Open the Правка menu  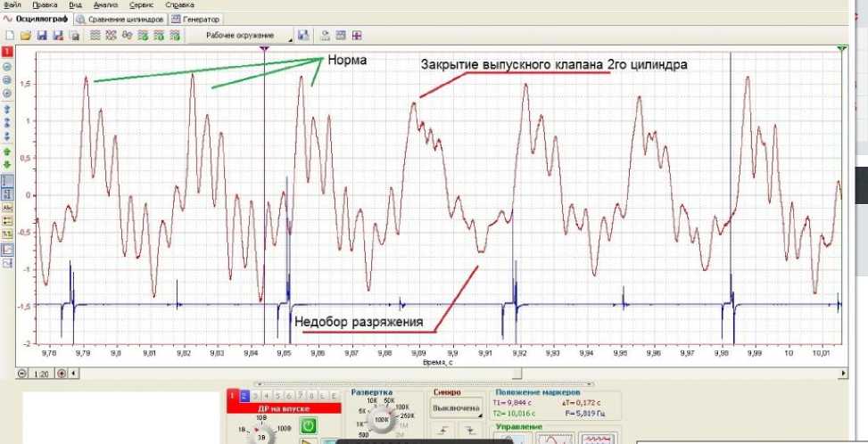[45, 4]
